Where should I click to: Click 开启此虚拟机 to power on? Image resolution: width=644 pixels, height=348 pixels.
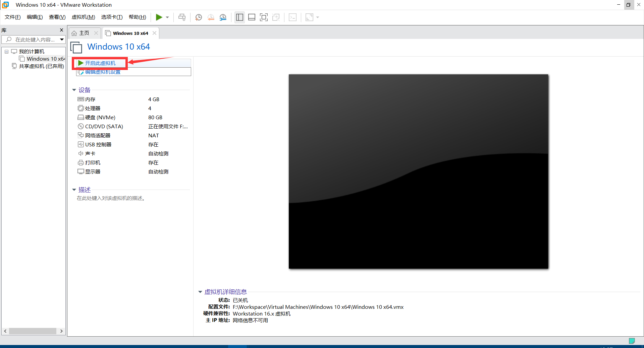[x=100, y=63]
